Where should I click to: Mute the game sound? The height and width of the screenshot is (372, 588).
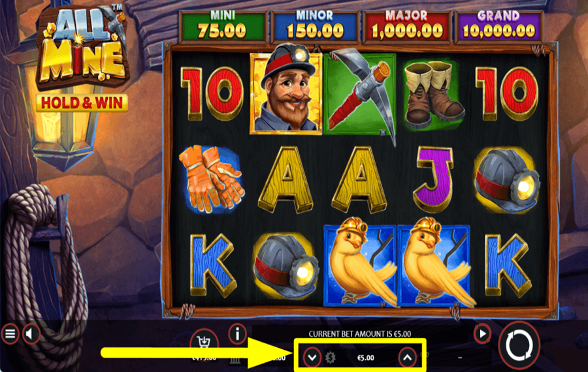[31, 333]
